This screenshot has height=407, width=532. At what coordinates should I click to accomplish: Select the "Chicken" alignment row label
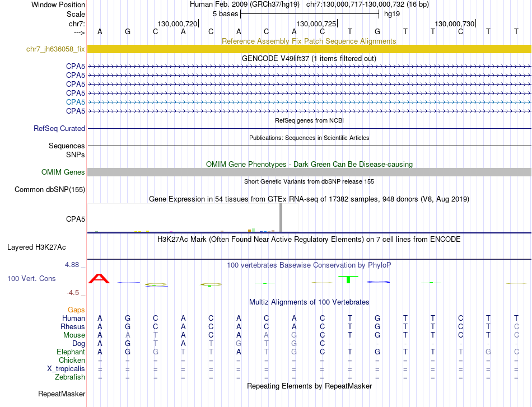pos(72,360)
